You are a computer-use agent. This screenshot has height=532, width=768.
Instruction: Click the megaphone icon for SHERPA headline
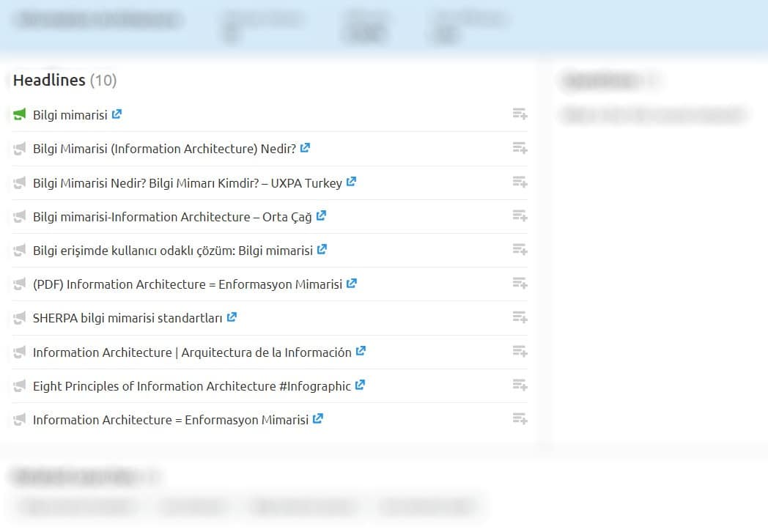pos(20,319)
